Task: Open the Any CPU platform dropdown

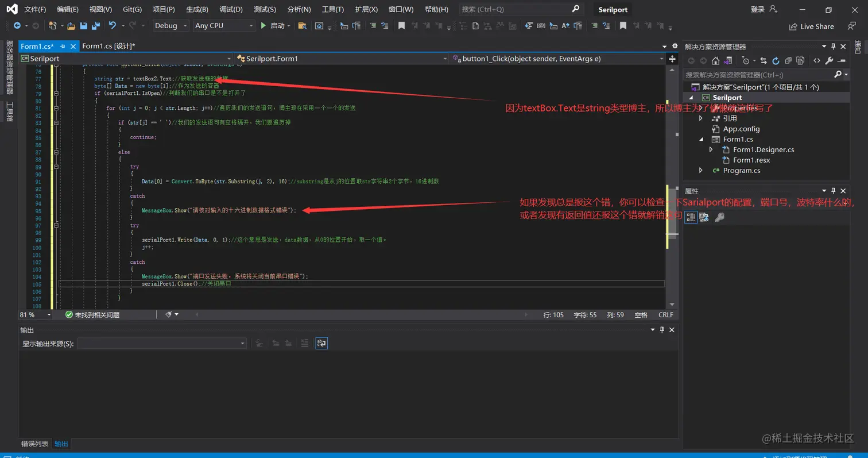Action: pyautogui.click(x=224, y=26)
